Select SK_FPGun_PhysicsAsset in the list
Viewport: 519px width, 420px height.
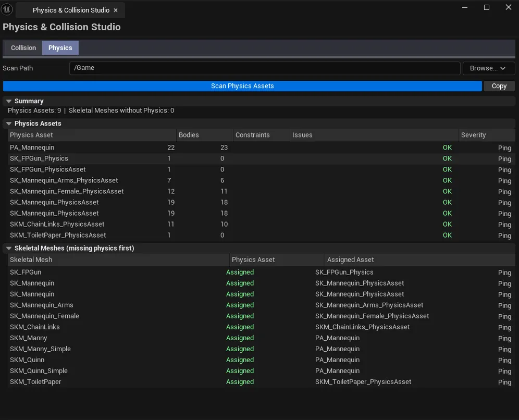click(x=47, y=169)
